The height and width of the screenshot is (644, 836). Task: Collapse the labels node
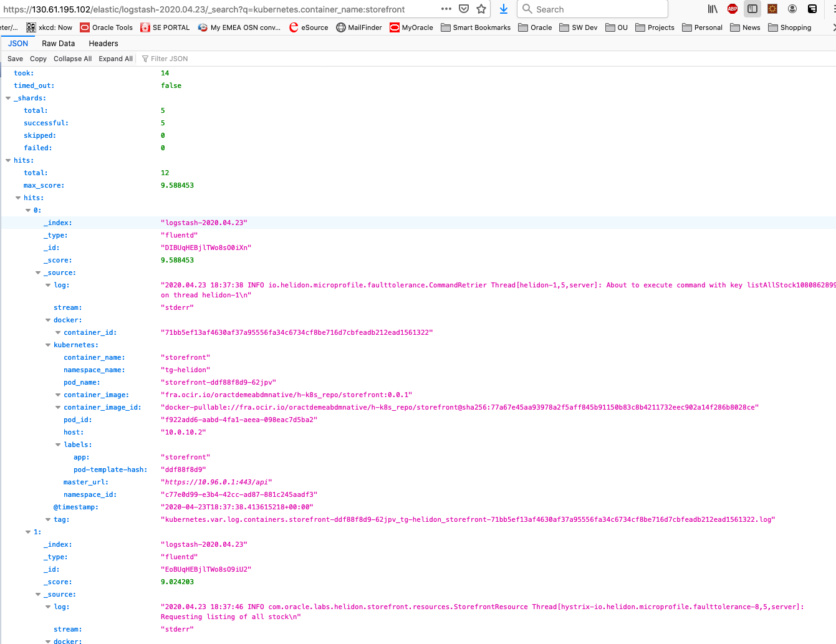pyautogui.click(x=58, y=445)
